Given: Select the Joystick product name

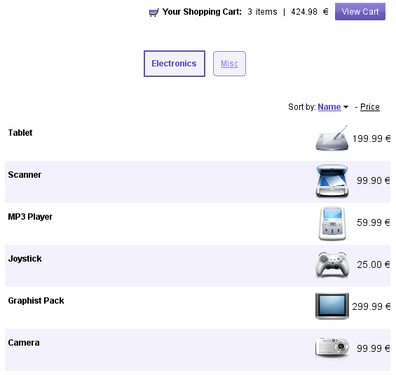Looking at the screenshot, I should click(x=25, y=259).
